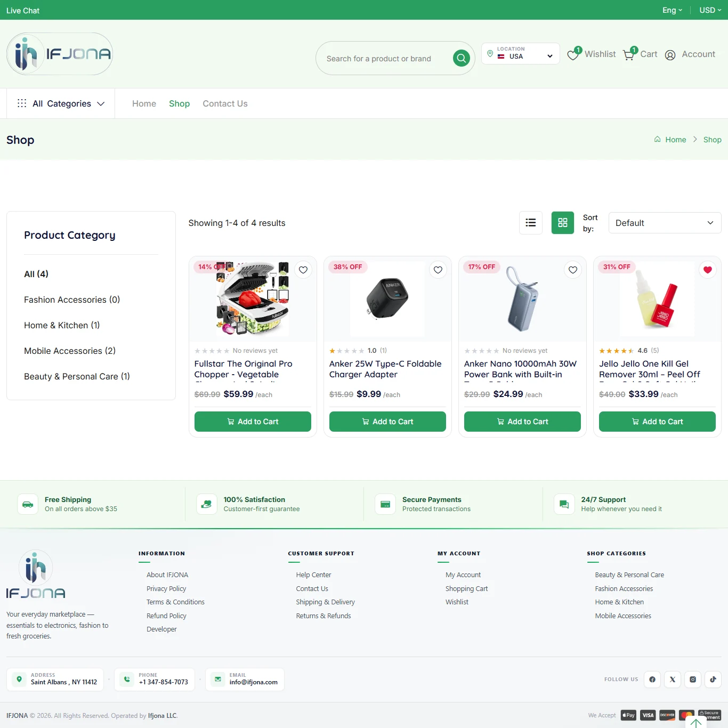Click the Home breadcrumb link
The height and width of the screenshot is (728, 728).
point(676,140)
